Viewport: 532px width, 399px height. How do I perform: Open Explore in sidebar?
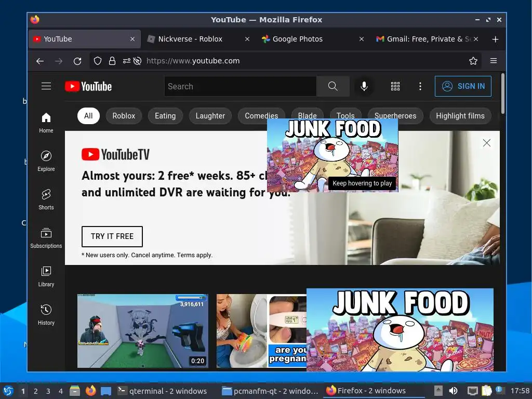click(x=46, y=161)
